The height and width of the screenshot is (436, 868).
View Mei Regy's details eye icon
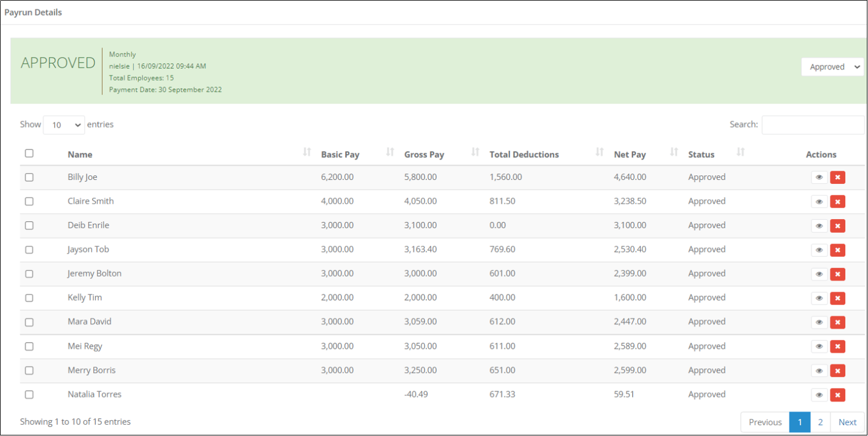(x=819, y=347)
